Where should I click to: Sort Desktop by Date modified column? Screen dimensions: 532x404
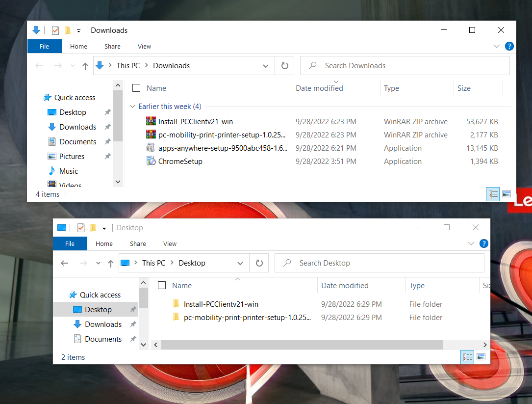pyautogui.click(x=345, y=285)
